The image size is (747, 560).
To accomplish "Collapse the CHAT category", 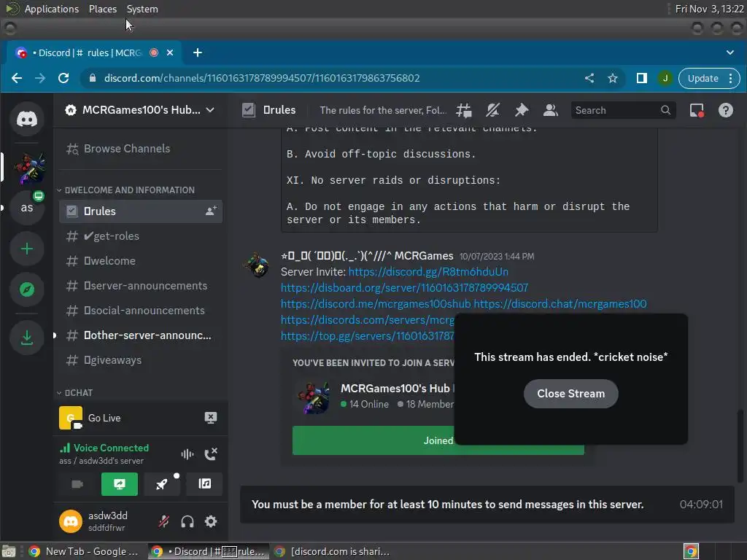I will [x=75, y=393].
